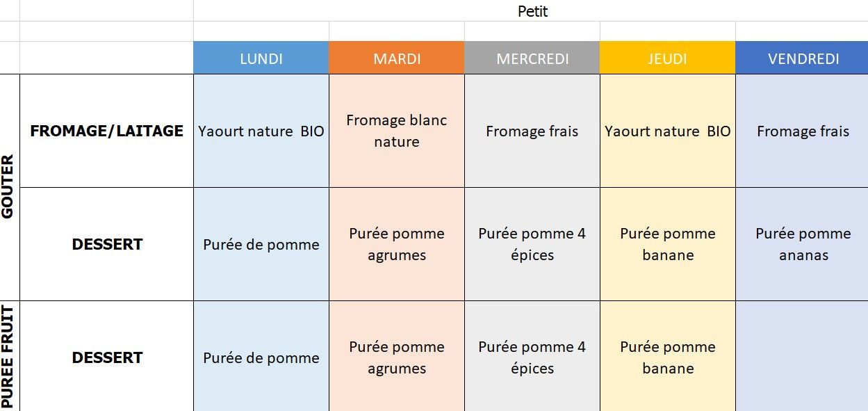Select the JEUDI header cell
The width and height of the screenshot is (868, 411).
tap(668, 58)
